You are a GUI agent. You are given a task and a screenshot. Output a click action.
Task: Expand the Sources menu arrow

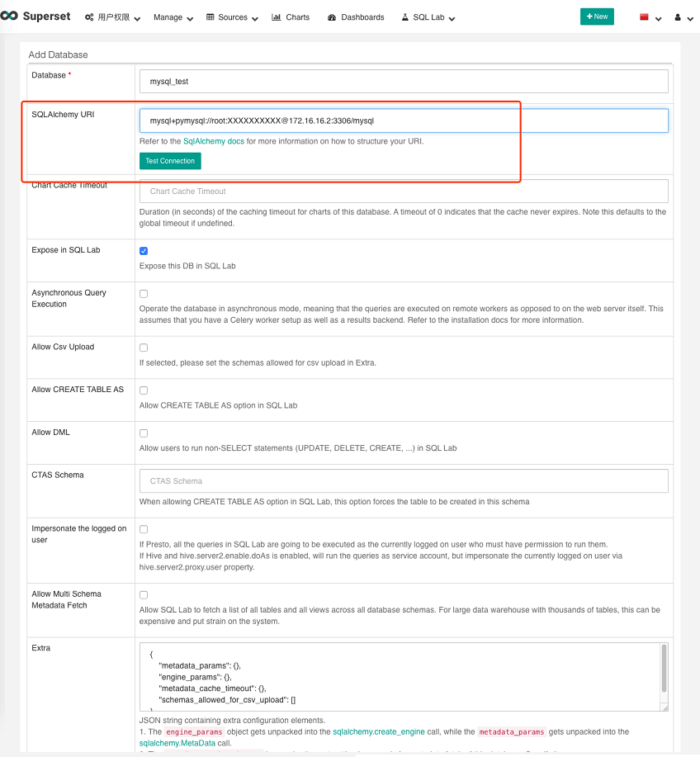coord(255,19)
